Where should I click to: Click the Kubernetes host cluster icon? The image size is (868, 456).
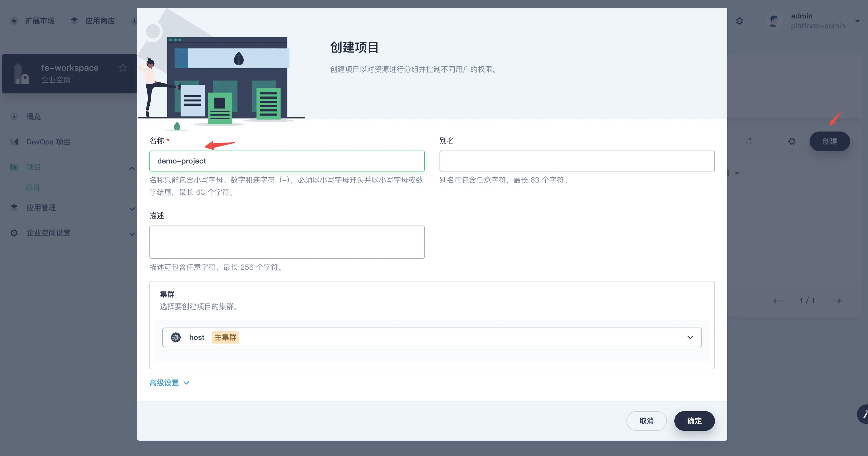click(x=176, y=337)
